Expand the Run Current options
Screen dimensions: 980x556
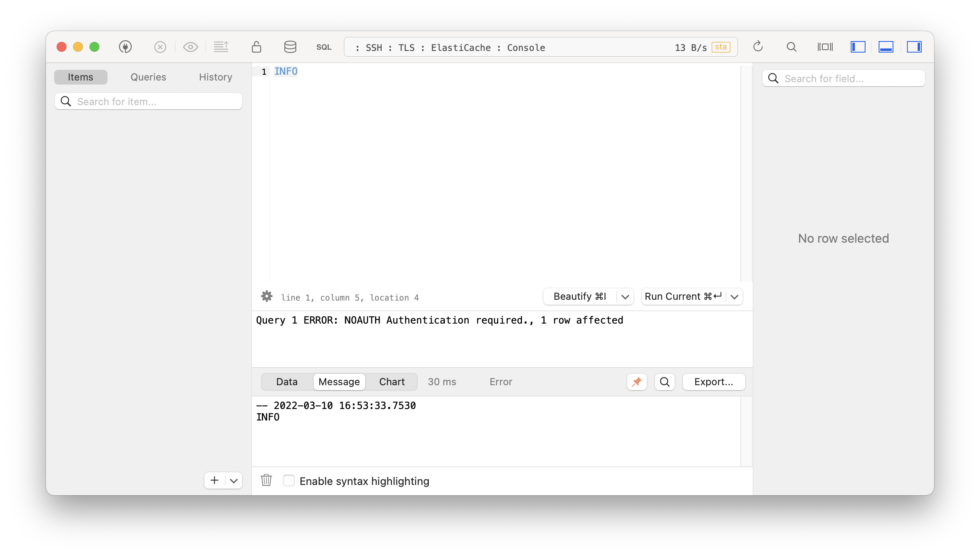pos(734,296)
